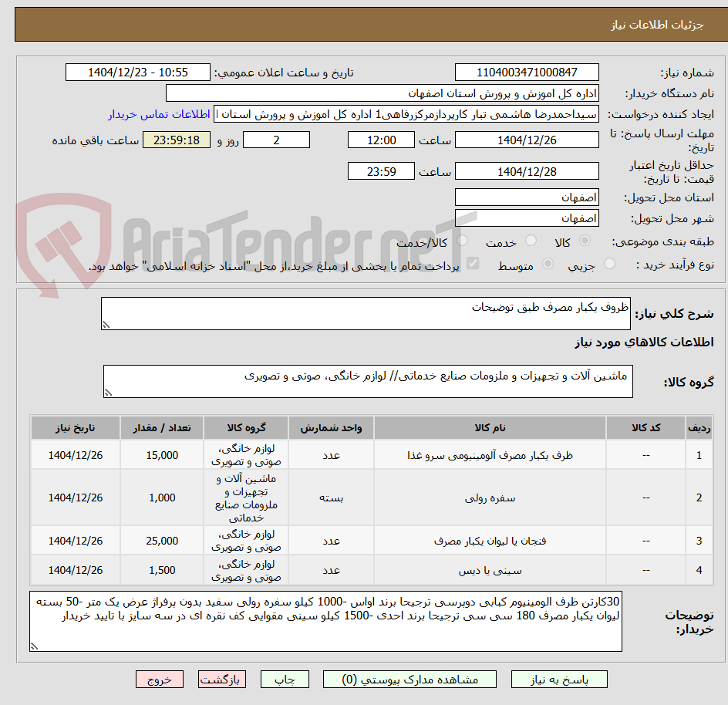Click quantity 25,000 cell
728x705 pixels.
point(162,541)
